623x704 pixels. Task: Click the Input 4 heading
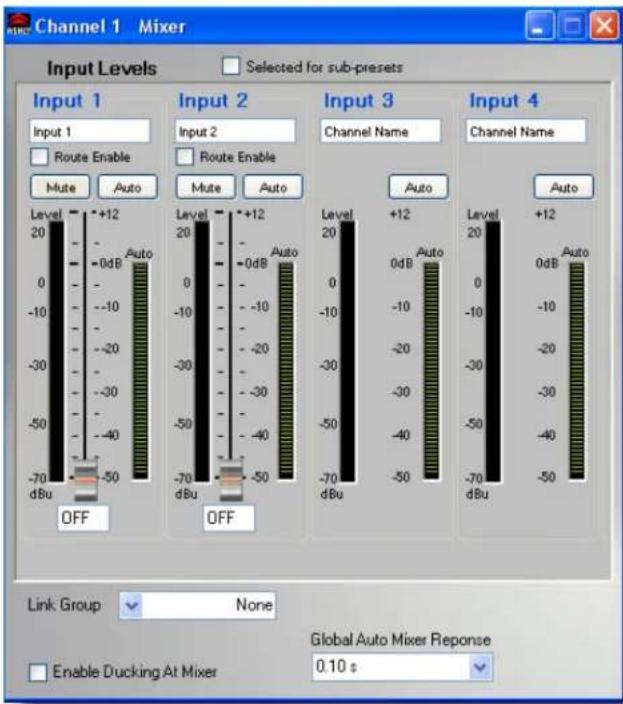504,101
